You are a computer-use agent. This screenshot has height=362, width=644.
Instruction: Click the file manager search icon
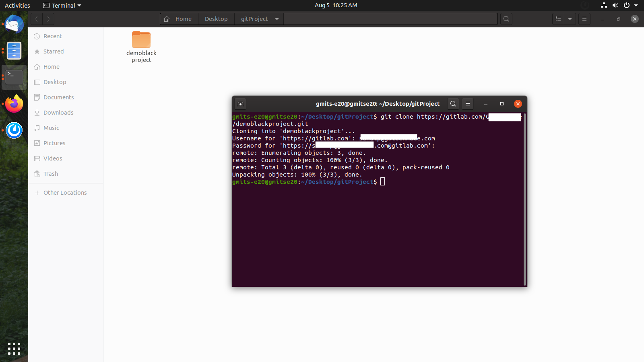[x=506, y=19]
